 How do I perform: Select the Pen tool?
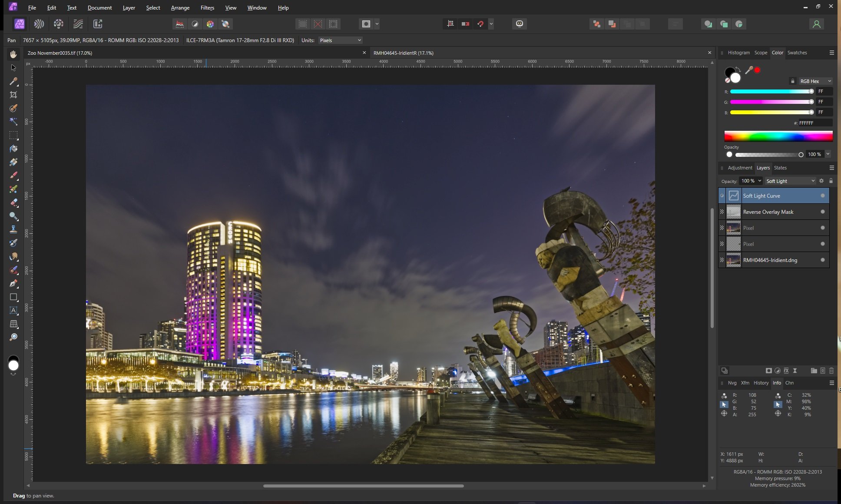[13, 283]
